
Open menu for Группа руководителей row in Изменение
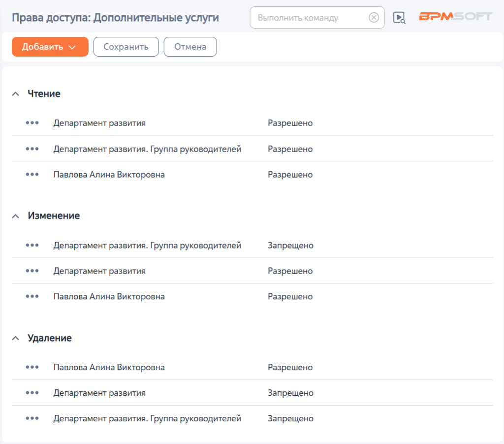32,245
